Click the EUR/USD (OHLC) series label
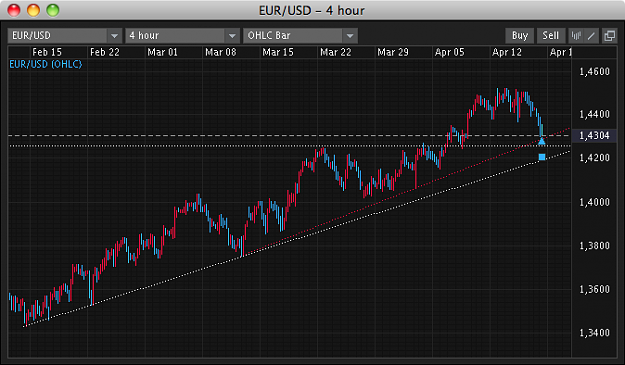 coord(46,64)
